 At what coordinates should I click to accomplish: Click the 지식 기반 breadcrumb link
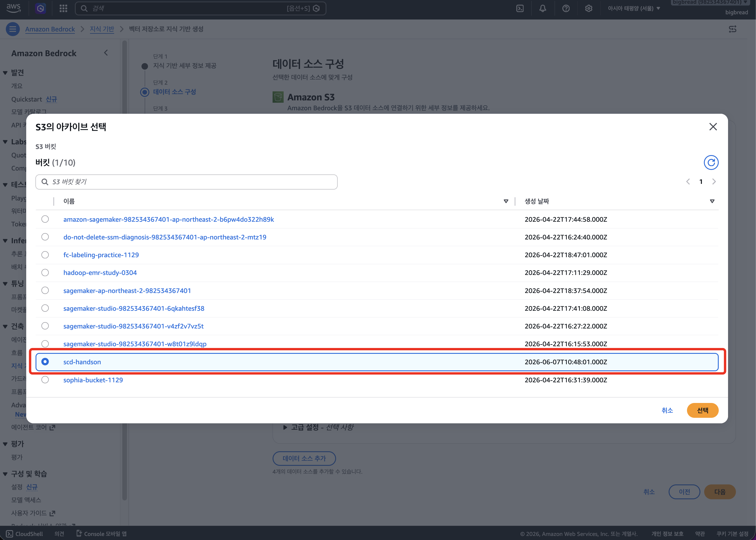click(x=102, y=29)
